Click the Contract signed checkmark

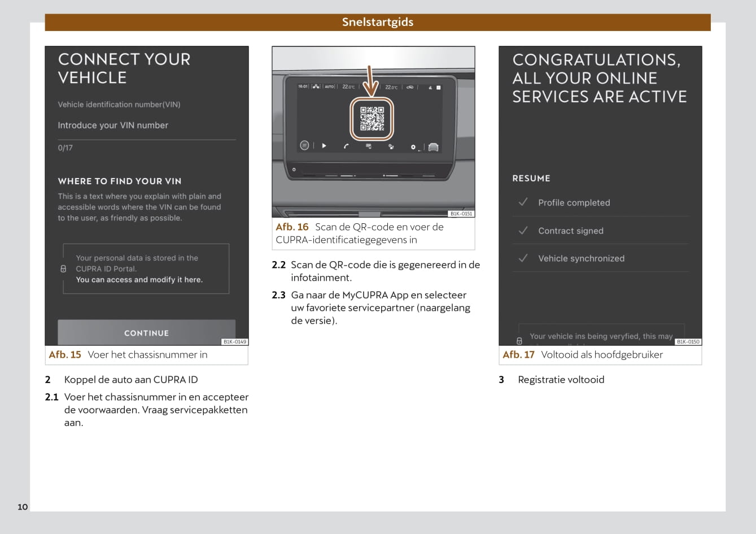pos(523,231)
